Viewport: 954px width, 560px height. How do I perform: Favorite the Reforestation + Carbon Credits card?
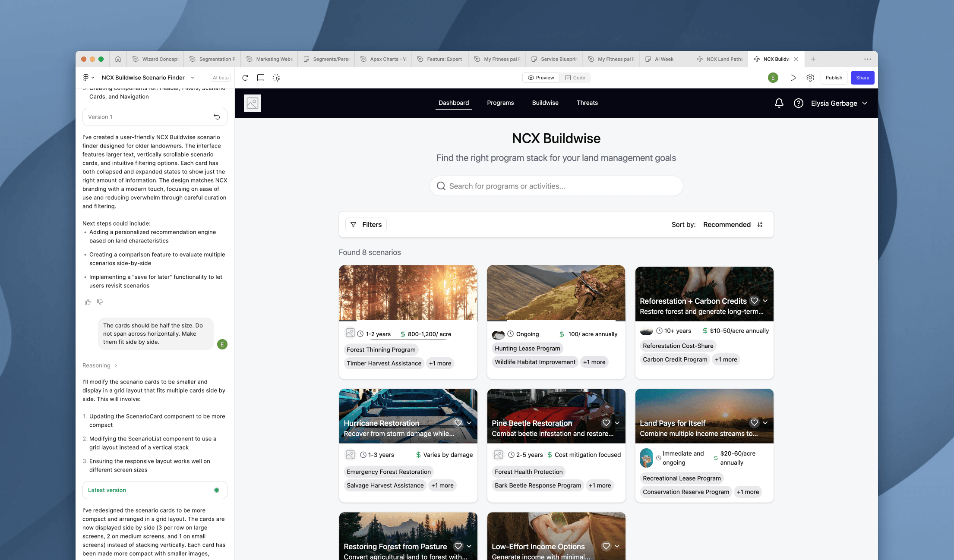click(754, 301)
